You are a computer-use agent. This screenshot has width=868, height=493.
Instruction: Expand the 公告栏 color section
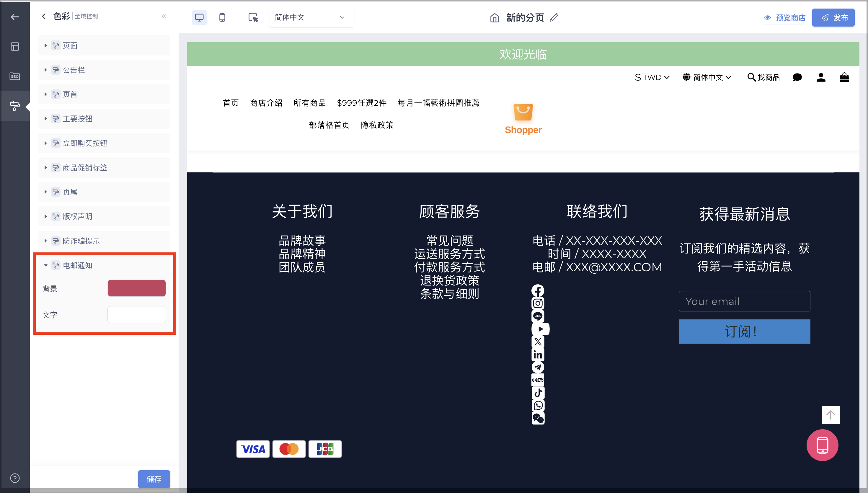point(104,70)
